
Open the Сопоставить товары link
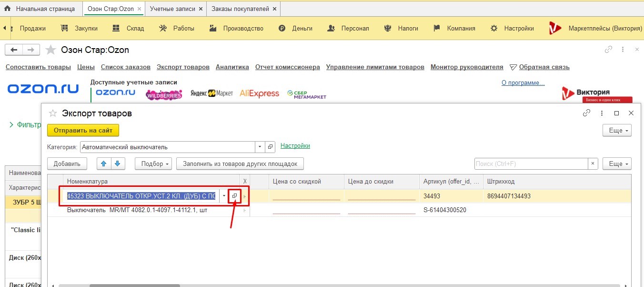click(38, 67)
